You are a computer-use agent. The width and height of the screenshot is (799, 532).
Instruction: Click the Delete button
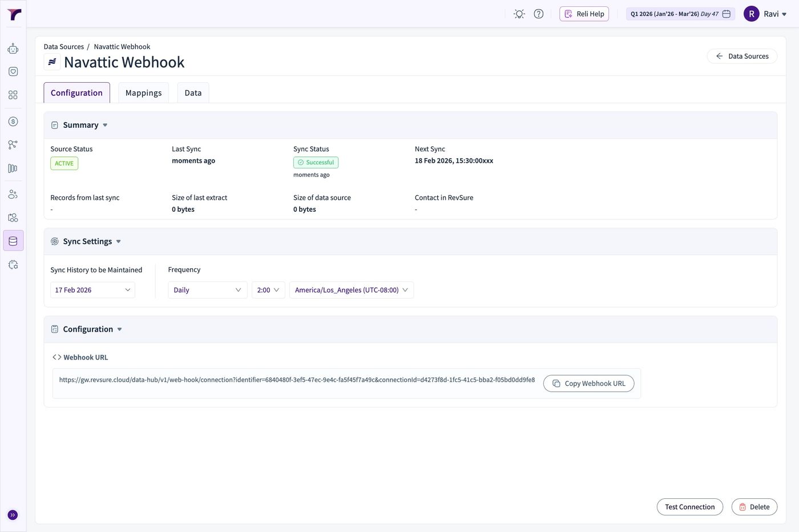click(x=754, y=507)
